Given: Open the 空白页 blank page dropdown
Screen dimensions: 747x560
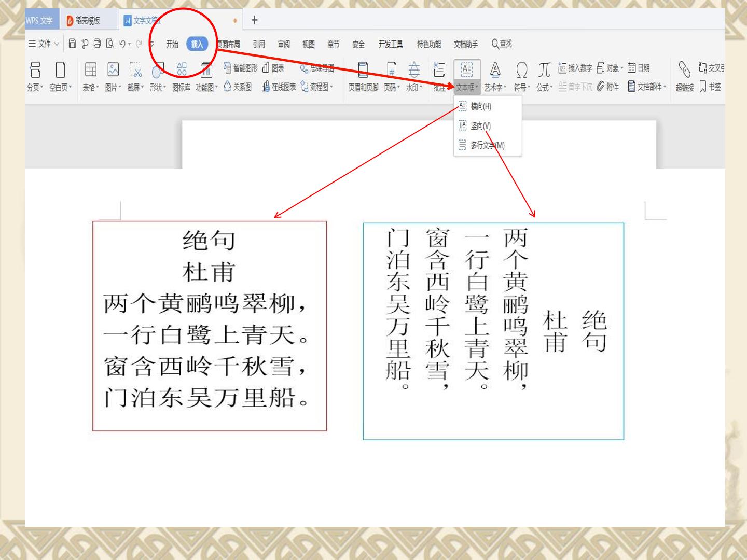Looking at the screenshot, I should (61, 88).
